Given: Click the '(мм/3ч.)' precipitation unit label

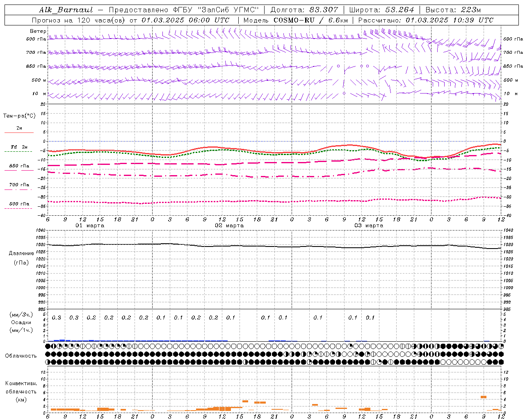Looking at the screenshot, I should (21, 315).
